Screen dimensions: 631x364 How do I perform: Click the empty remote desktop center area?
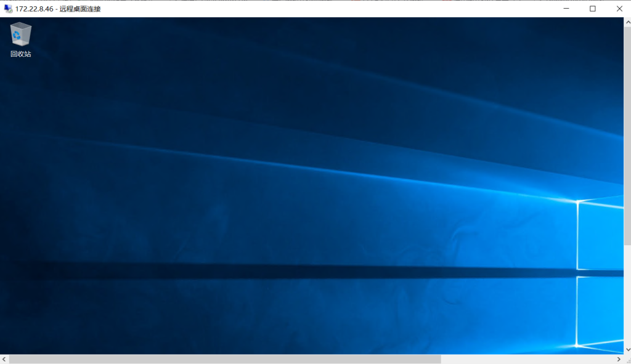coord(308,185)
